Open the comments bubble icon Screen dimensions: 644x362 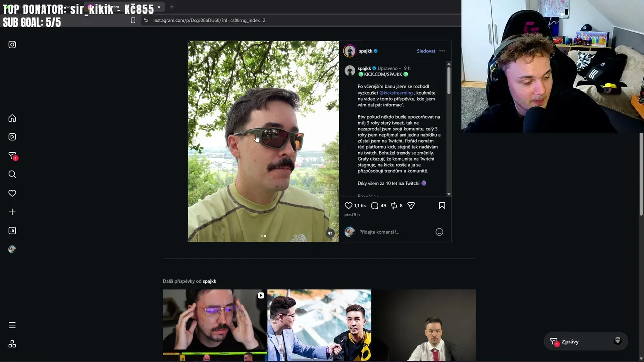374,205
